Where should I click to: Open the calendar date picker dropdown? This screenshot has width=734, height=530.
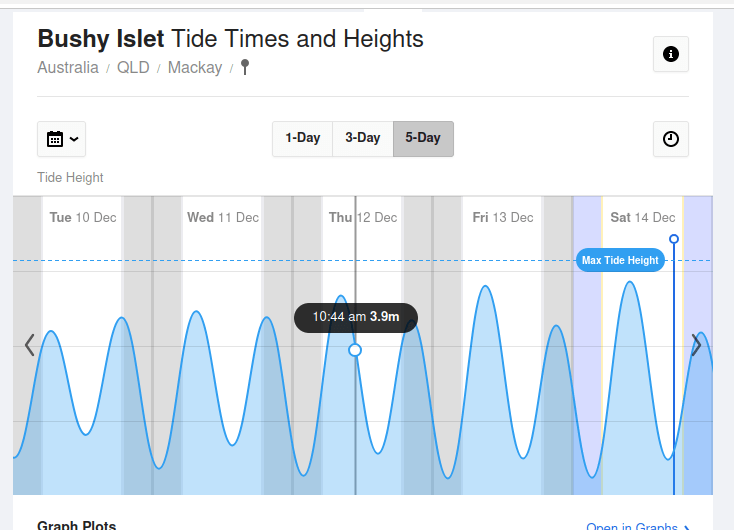click(x=61, y=139)
